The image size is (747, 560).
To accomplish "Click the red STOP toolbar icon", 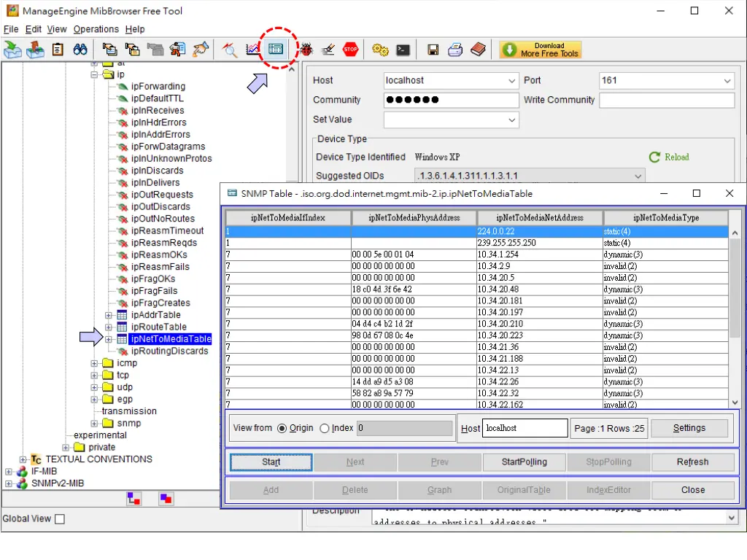I will 351,49.
